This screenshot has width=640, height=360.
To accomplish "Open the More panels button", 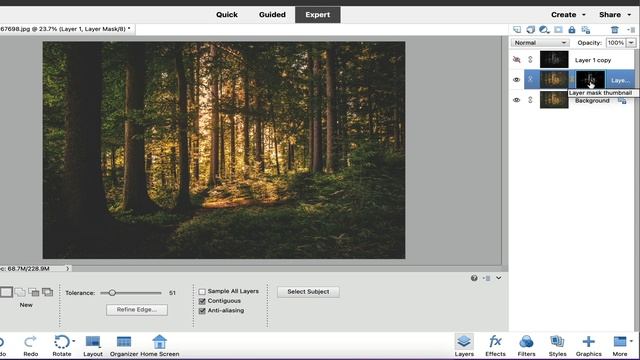I will (620, 346).
